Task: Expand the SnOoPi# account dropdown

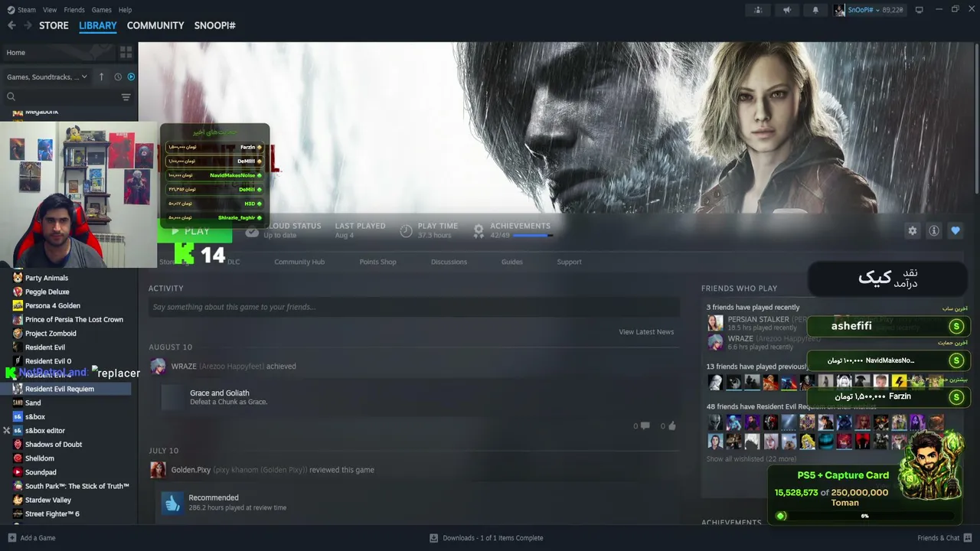Action: click(x=869, y=10)
